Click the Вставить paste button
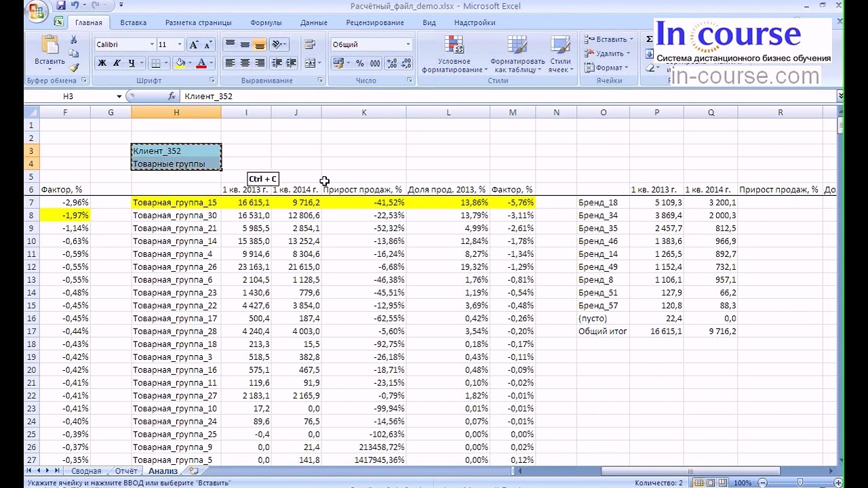 pos(50,54)
